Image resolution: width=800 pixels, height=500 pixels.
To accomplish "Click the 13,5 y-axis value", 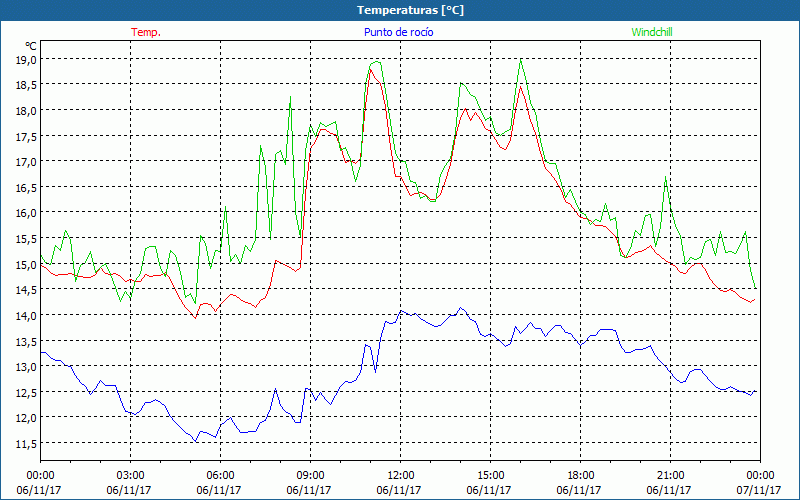I will click(x=26, y=341).
